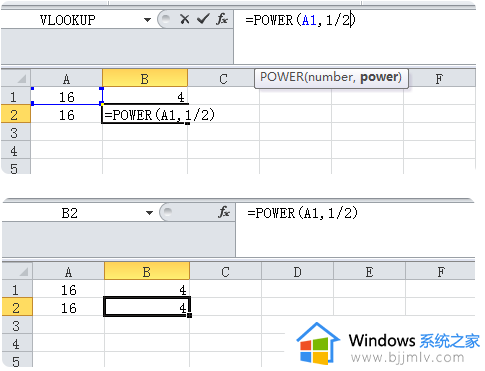Select column C header in bottom sheet

225,272
